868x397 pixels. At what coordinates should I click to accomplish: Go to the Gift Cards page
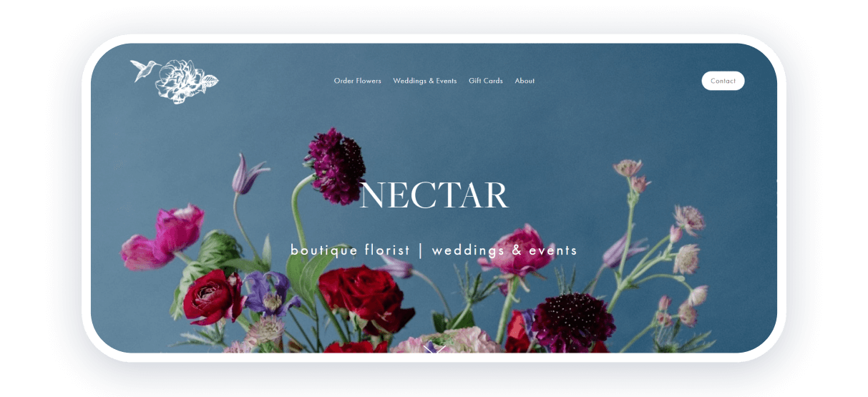(486, 81)
